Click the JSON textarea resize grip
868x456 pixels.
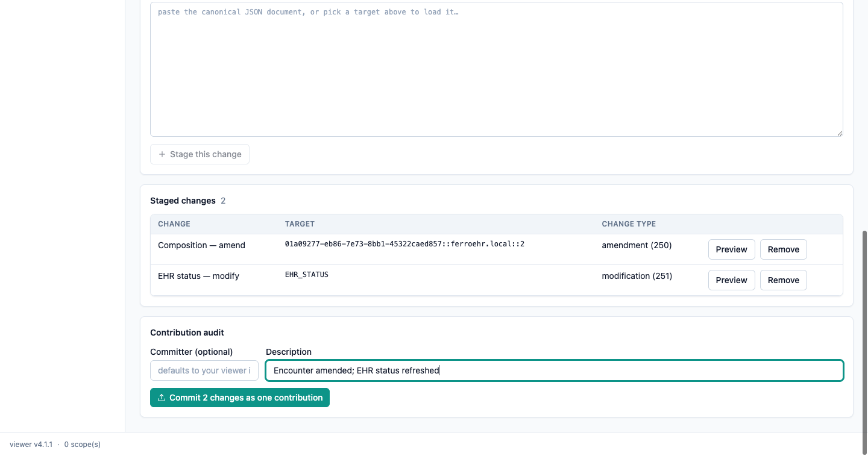pyautogui.click(x=839, y=133)
